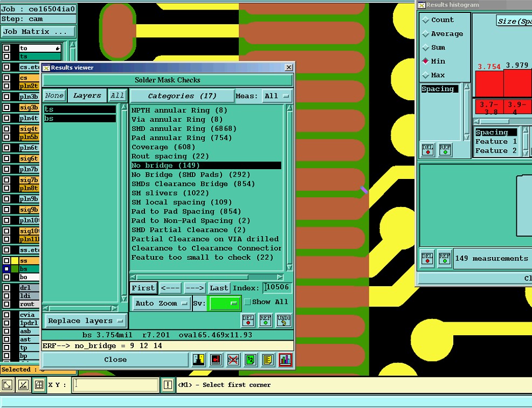Viewport: 532px width, 408px height.
Task: Open the Auto Zoom dropdown
Action: 161,303
